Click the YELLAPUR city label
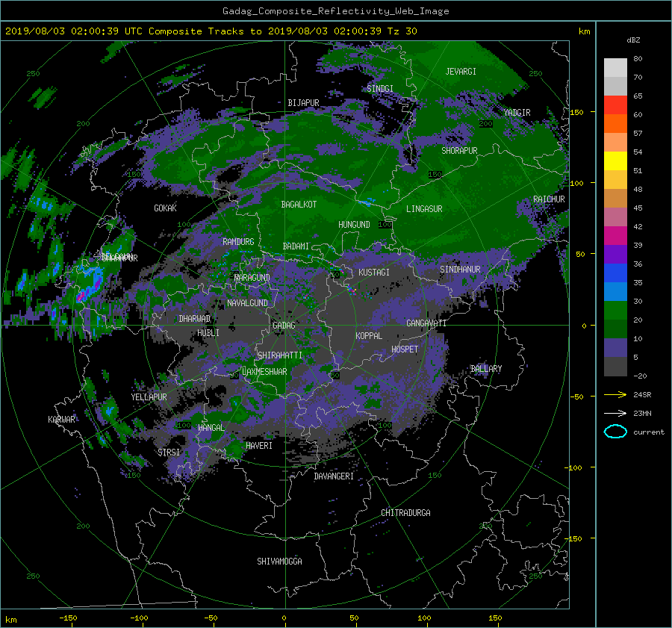Screen dimensions: 672x628 coord(149,397)
